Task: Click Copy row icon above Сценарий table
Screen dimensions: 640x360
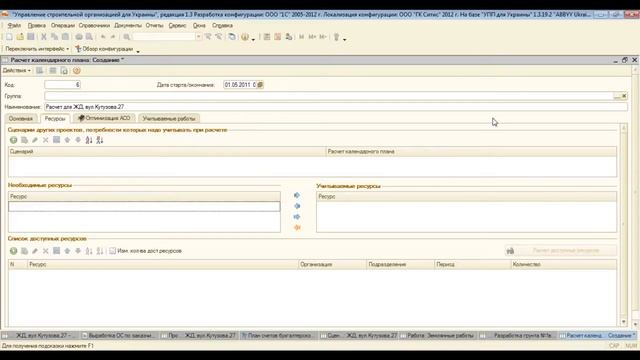Action: click(x=24, y=140)
